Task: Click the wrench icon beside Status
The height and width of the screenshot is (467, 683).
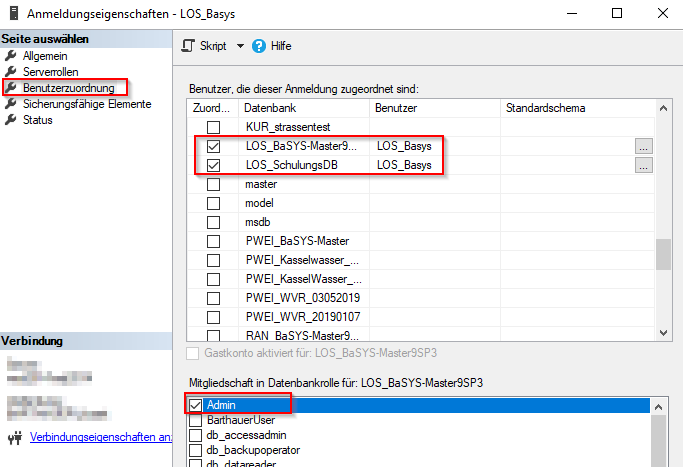Action: 12,120
